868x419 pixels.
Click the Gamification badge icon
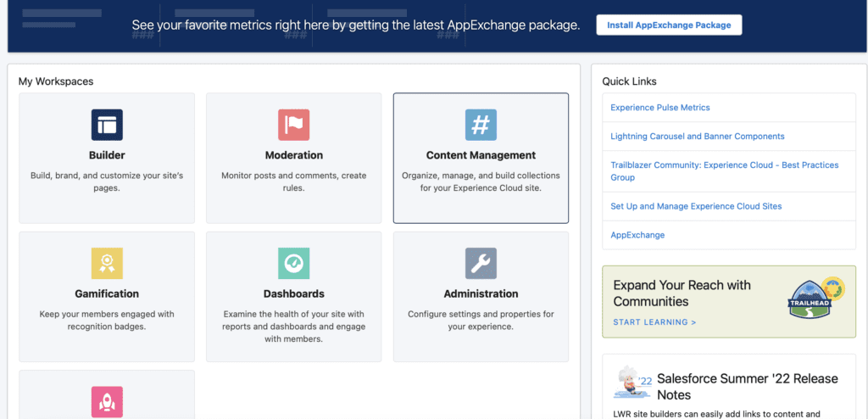pyautogui.click(x=107, y=263)
